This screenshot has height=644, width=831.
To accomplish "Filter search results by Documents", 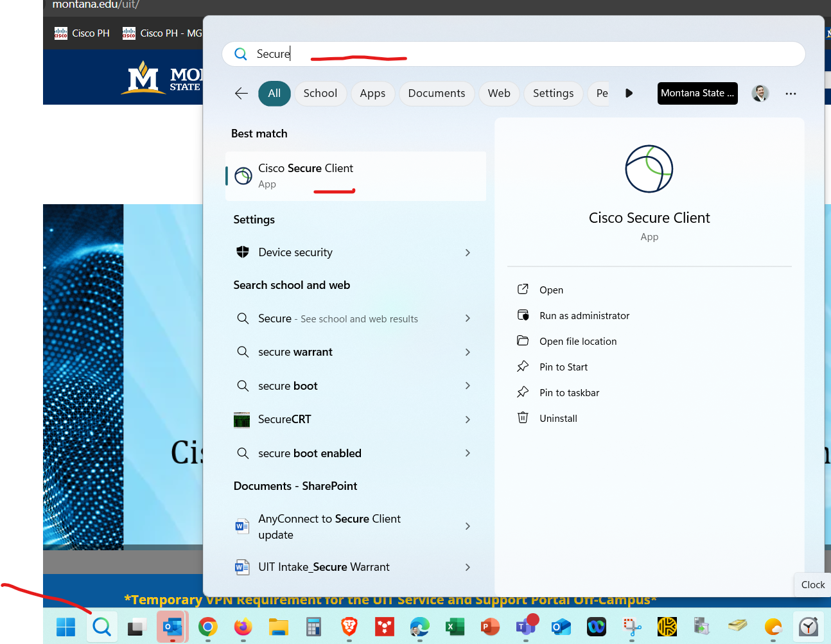I will point(437,93).
